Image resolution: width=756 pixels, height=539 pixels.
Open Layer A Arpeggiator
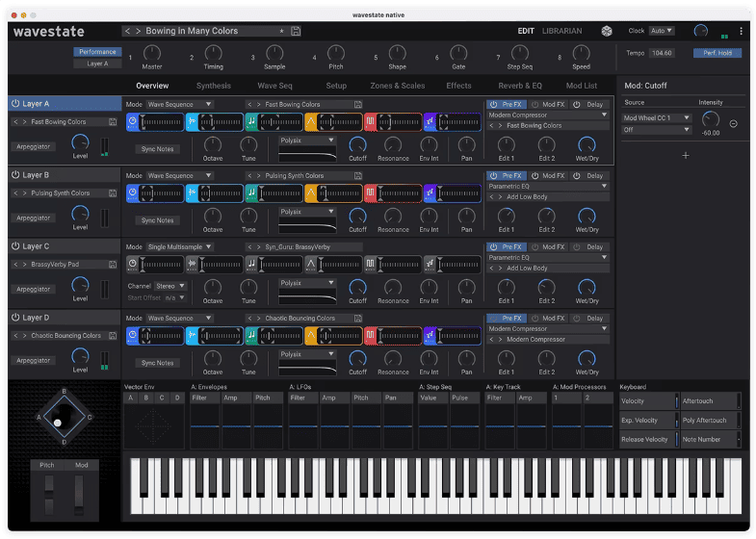click(34, 147)
